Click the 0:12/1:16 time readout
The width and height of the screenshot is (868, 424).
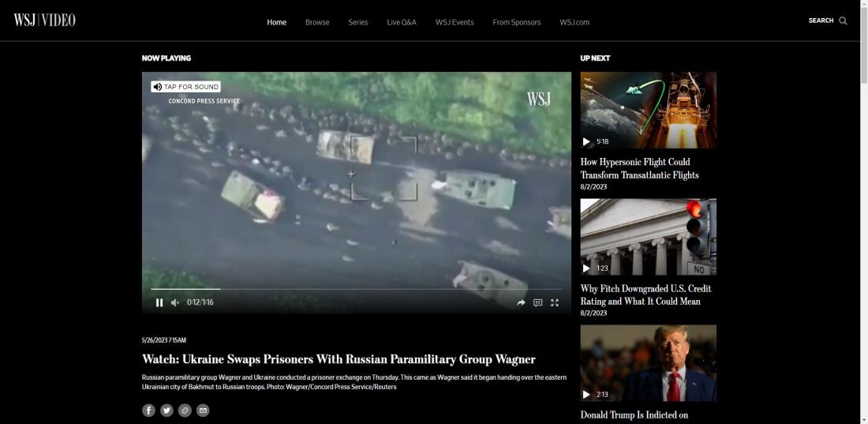[x=200, y=302]
